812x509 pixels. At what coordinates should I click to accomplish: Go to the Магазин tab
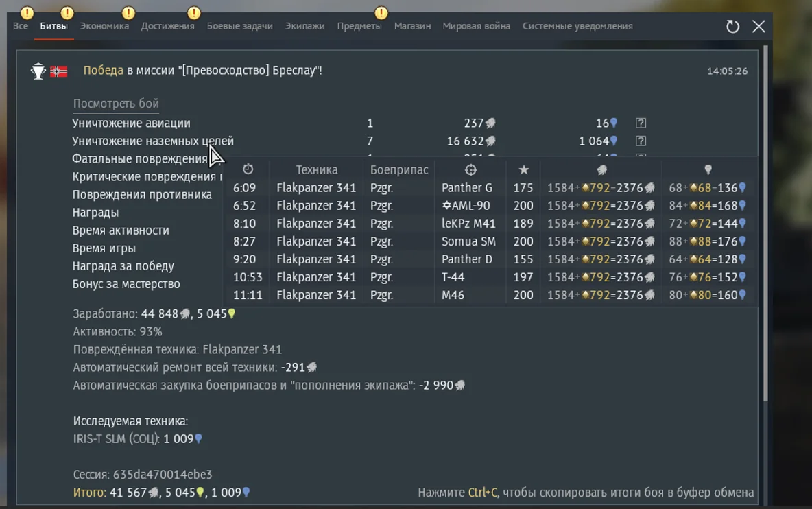pos(412,26)
